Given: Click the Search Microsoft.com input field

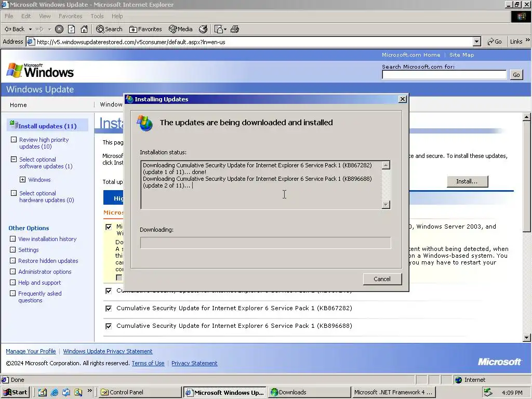Looking at the screenshot, I should click(444, 75).
